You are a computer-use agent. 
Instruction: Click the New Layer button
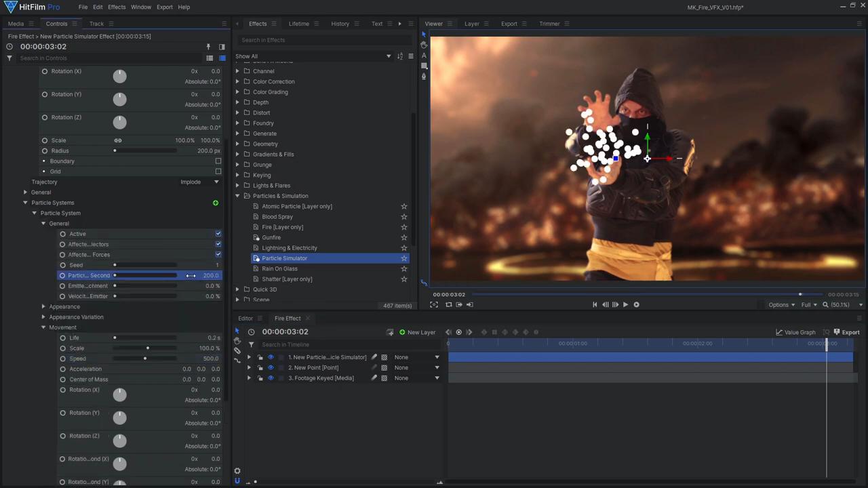[x=417, y=332]
